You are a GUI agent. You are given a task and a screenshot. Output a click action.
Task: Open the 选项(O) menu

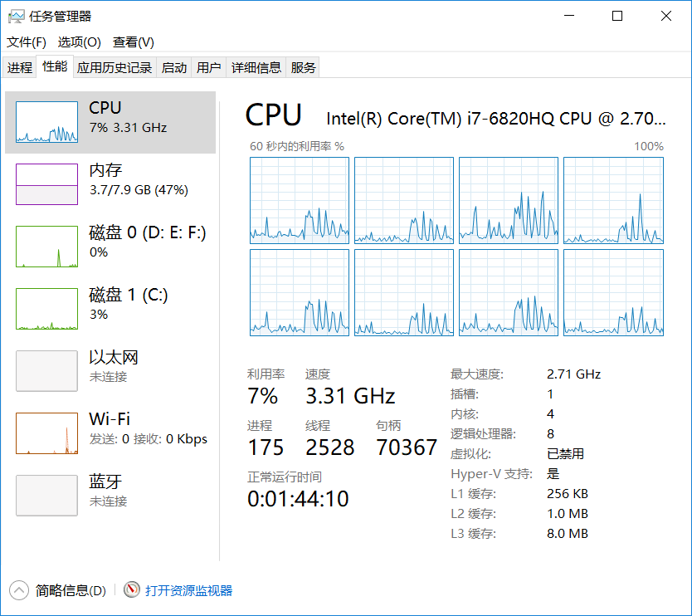point(79,42)
